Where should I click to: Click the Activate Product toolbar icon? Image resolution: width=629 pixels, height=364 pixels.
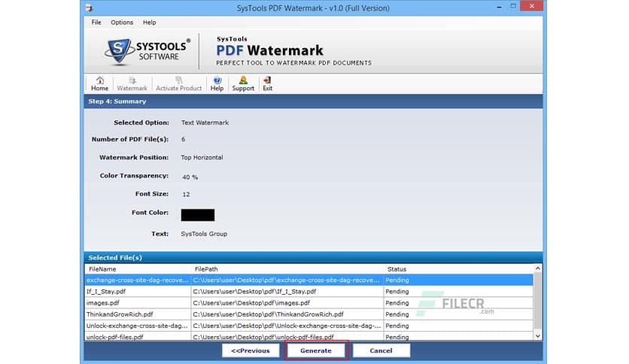(178, 83)
